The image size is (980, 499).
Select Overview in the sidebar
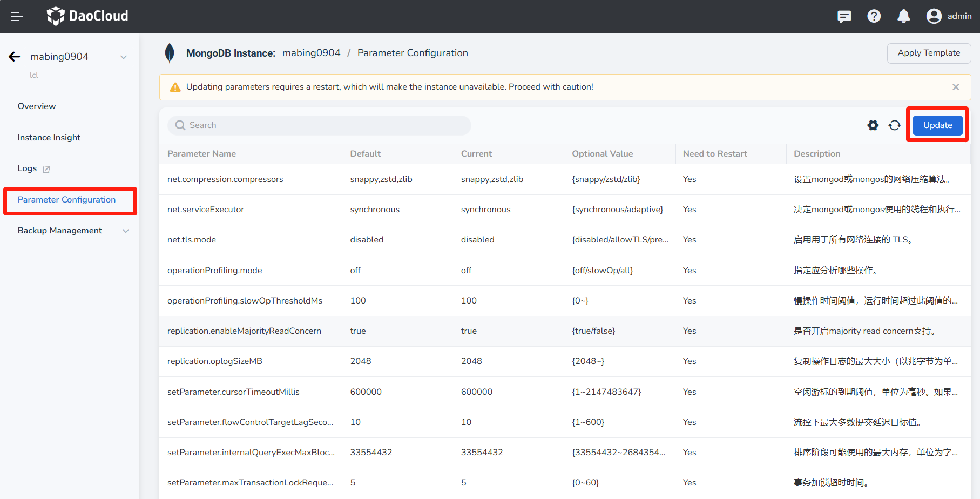pos(36,106)
